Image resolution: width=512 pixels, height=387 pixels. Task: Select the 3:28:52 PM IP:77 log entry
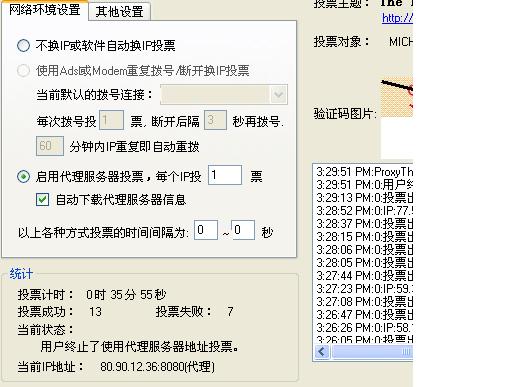click(x=364, y=211)
